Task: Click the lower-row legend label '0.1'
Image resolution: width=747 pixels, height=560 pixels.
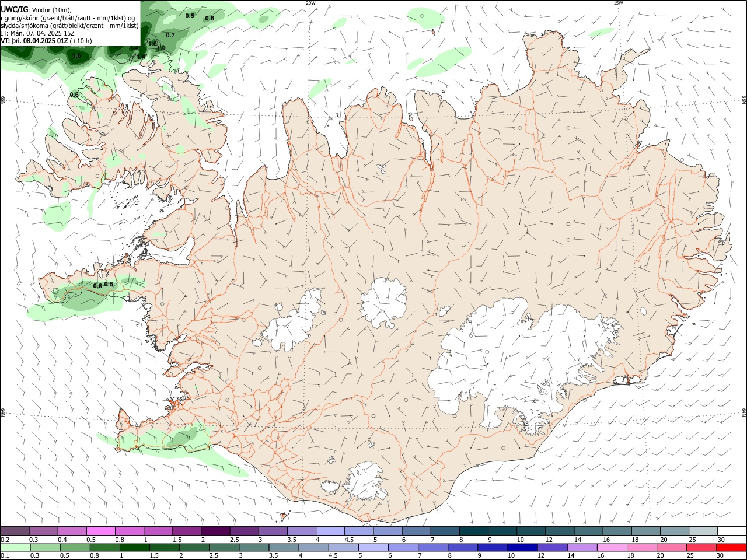Action: coord(4,555)
